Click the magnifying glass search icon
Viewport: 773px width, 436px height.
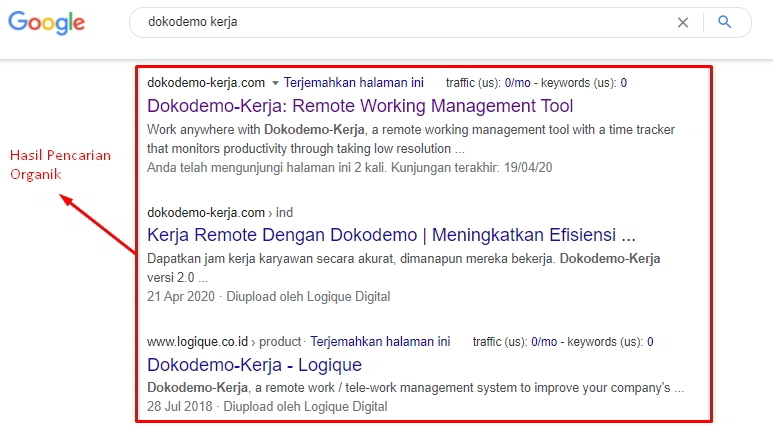[725, 22]
